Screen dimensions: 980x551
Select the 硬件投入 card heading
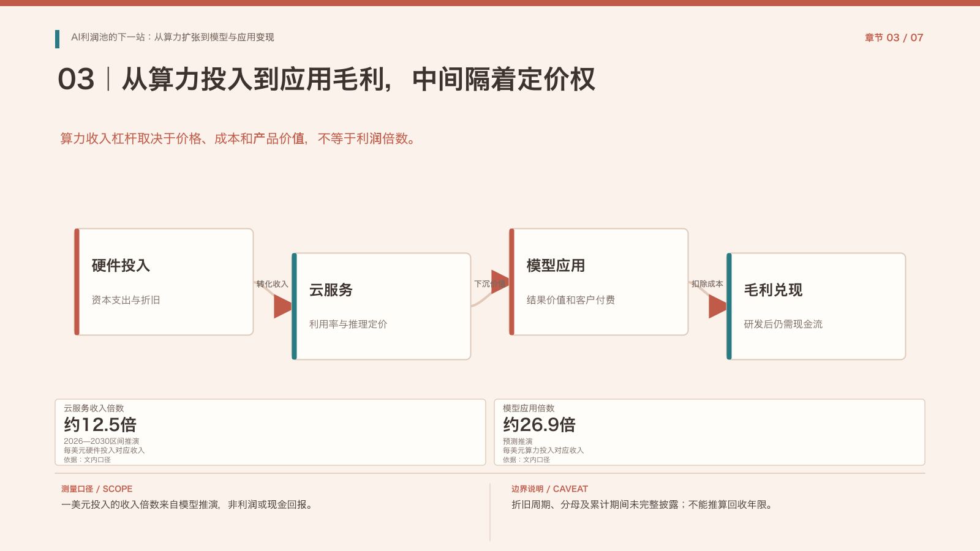pyautogui.click(x=121, y=266)
